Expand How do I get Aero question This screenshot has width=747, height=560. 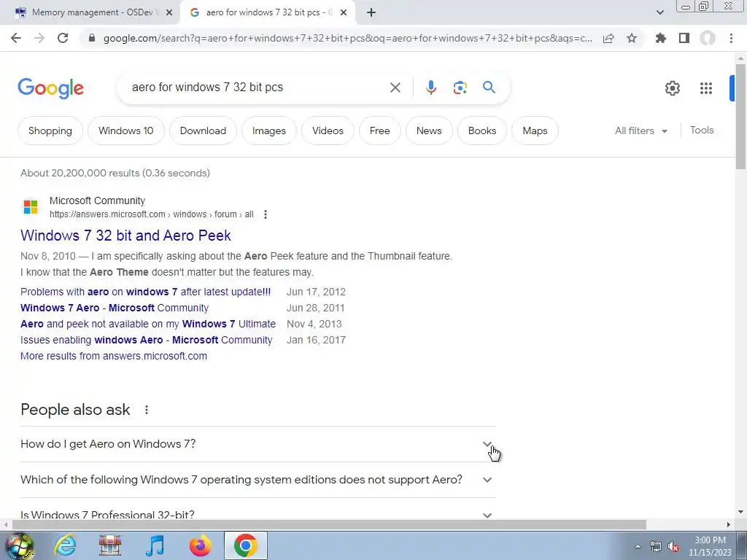(258, 444)
